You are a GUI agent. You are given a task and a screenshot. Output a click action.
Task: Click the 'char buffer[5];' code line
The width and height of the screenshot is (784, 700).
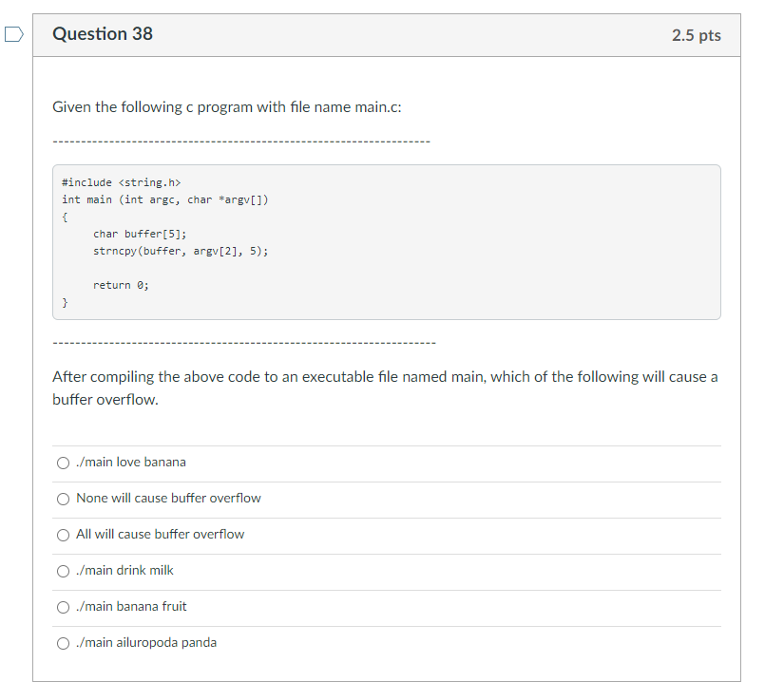click(x=140, y=234)
